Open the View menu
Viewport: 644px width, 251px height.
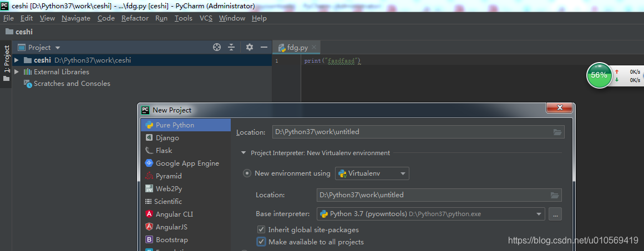[x=47, y=18]
